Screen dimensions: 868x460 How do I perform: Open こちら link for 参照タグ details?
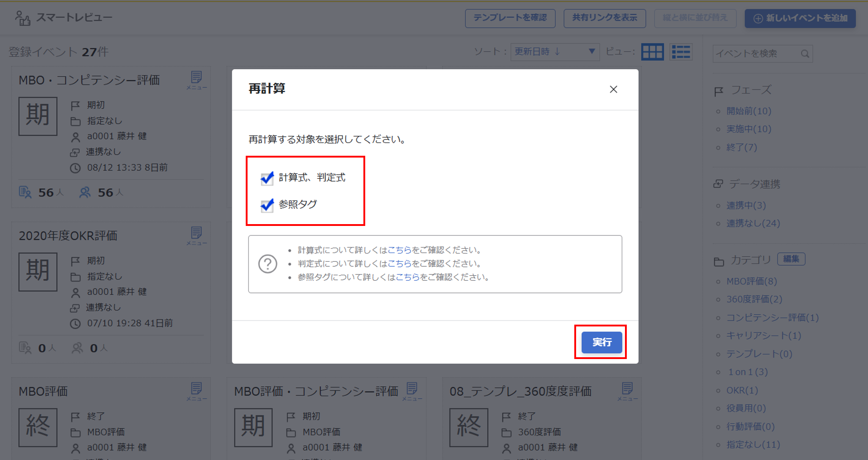click(x=407, y=277)
